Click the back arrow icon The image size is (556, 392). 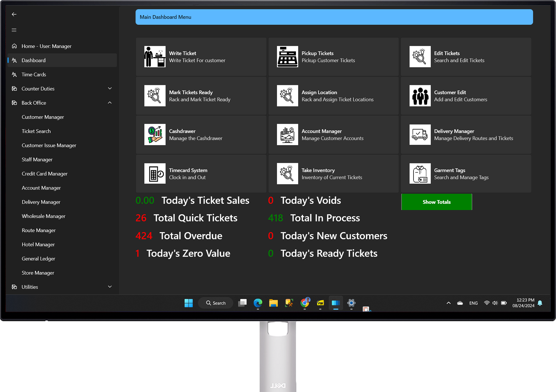click(x=14, y=14)
